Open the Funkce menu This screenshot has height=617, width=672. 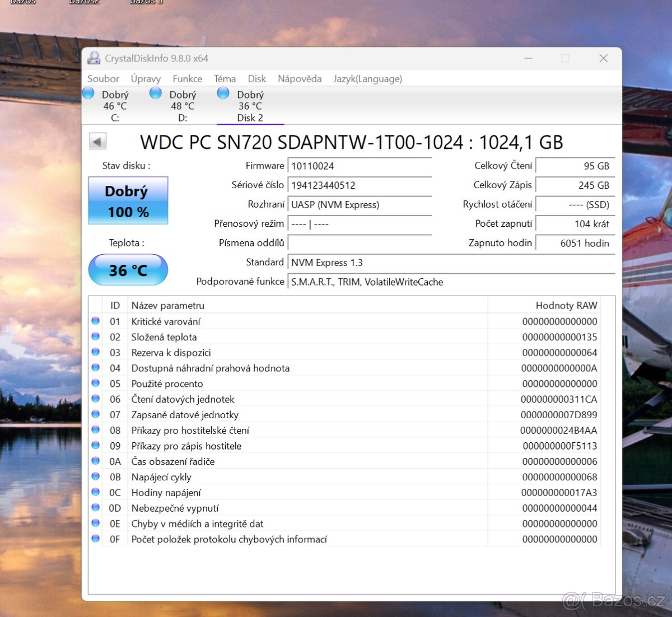[187, 79]
